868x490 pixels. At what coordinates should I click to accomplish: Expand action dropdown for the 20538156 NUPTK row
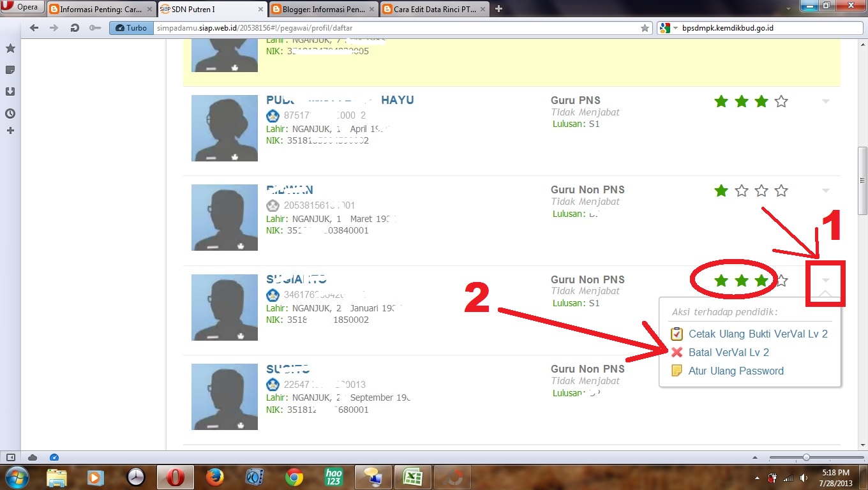(826, 191)
